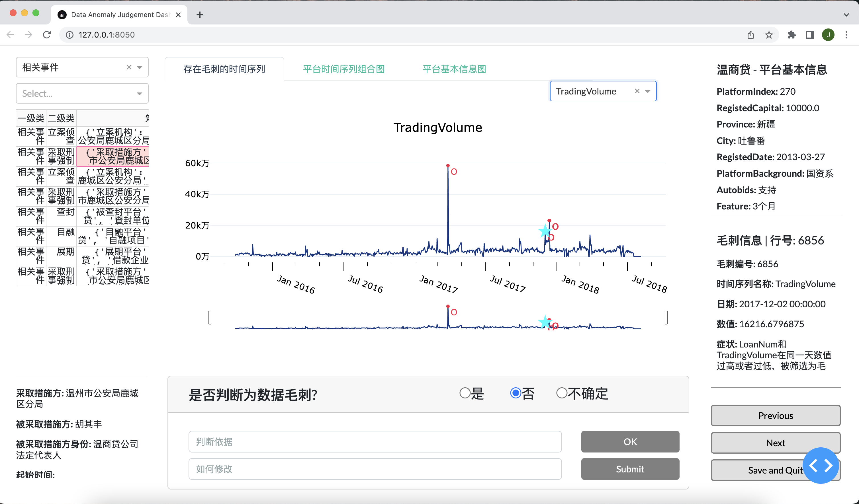Image resolution: width=859 pixels, height=504 pixels.
Task: Open the Select... dropdown
Action: click(82, 93)
